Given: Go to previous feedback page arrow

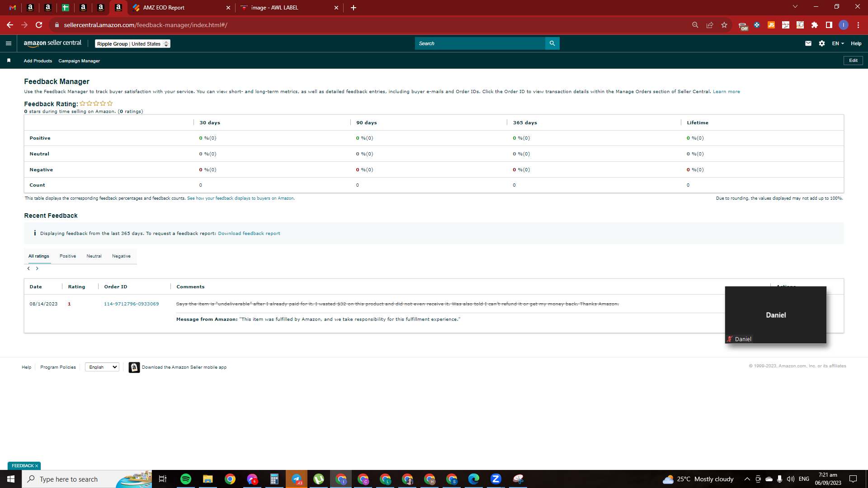Looking at the screenshot, I should [28, 268].
